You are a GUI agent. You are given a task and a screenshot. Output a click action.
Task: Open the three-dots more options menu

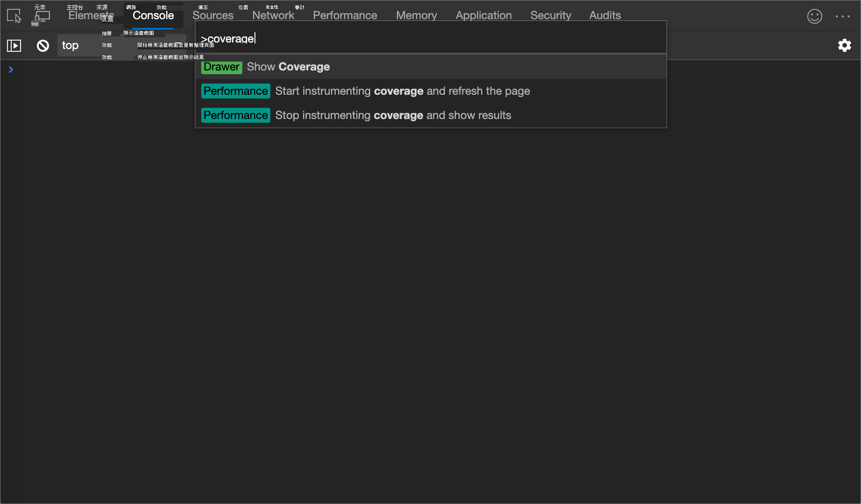coord(843,16)
